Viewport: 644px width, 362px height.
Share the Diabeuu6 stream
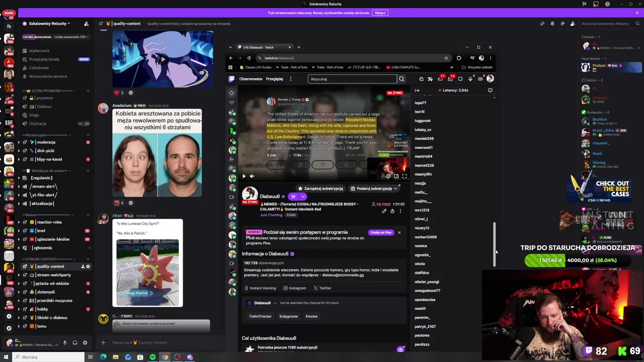(x=392, y=211)
